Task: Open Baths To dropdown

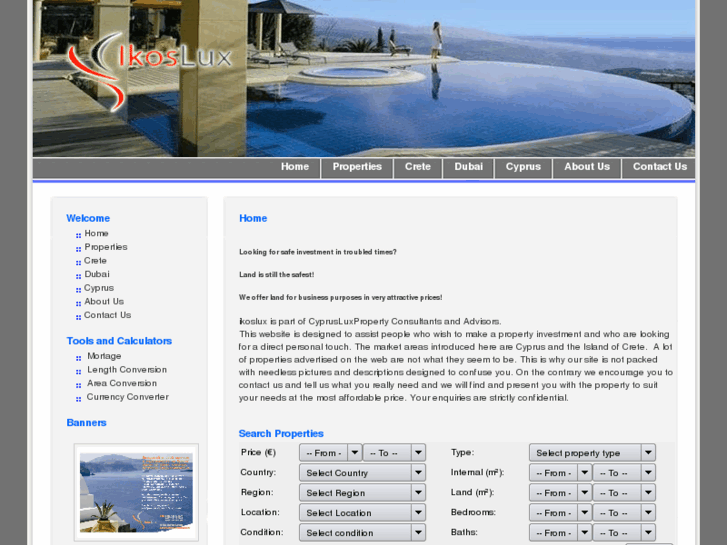Action: tap(624, 532)
